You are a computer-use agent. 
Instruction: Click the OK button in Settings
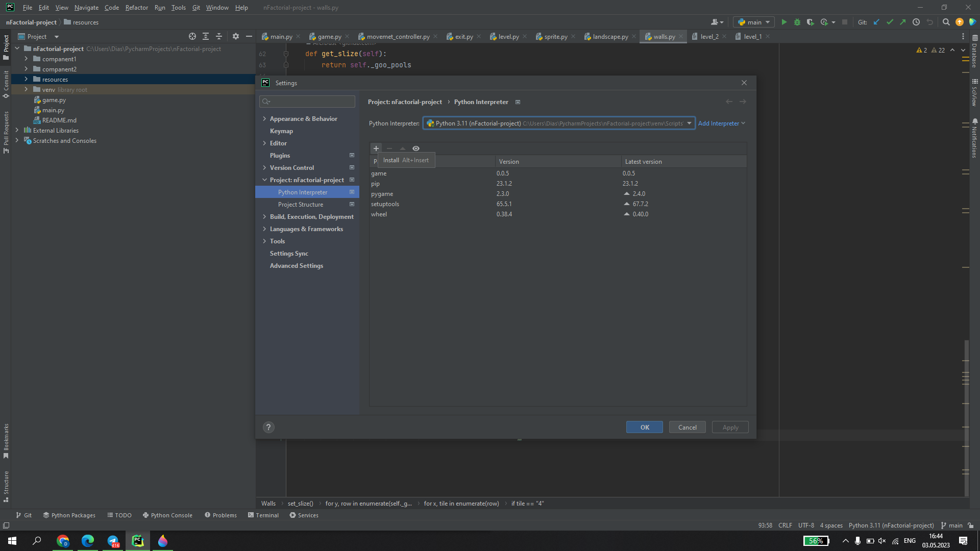point(644,428)
